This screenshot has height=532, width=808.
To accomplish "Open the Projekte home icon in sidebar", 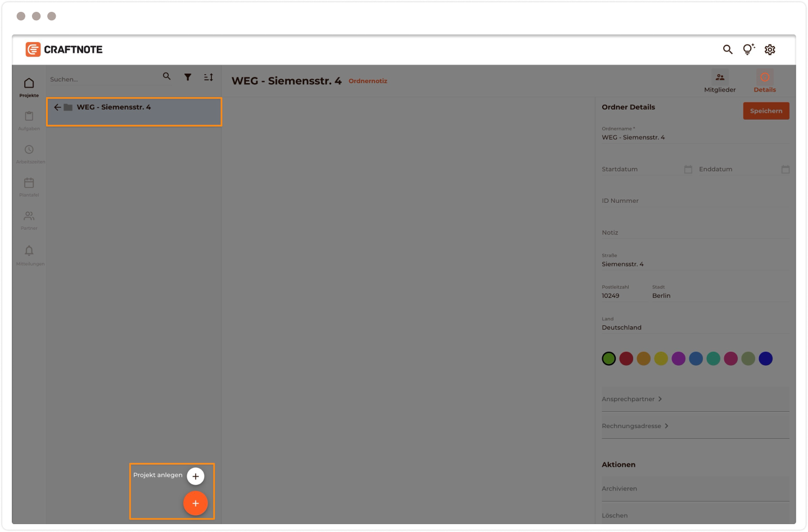I will (29, 84).
